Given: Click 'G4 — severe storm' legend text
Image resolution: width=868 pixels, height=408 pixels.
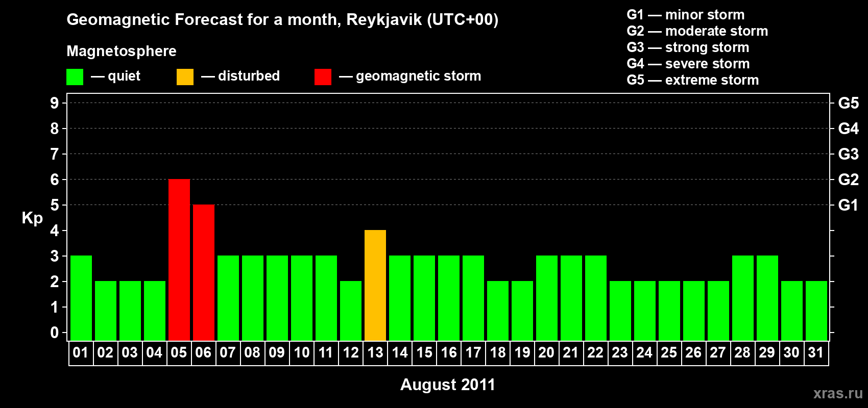Looking at the screenshot, I should point(688,64).
